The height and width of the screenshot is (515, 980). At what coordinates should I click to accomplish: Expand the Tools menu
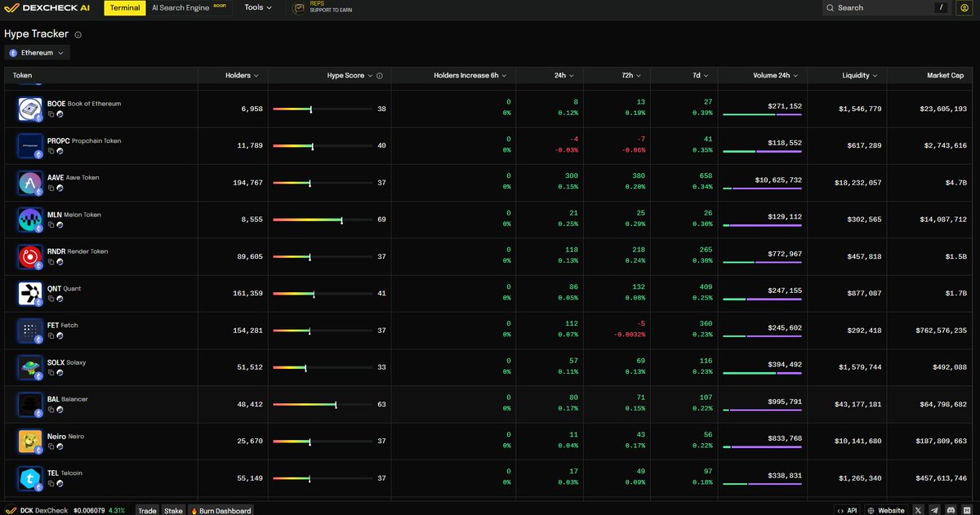pos(259,7)
